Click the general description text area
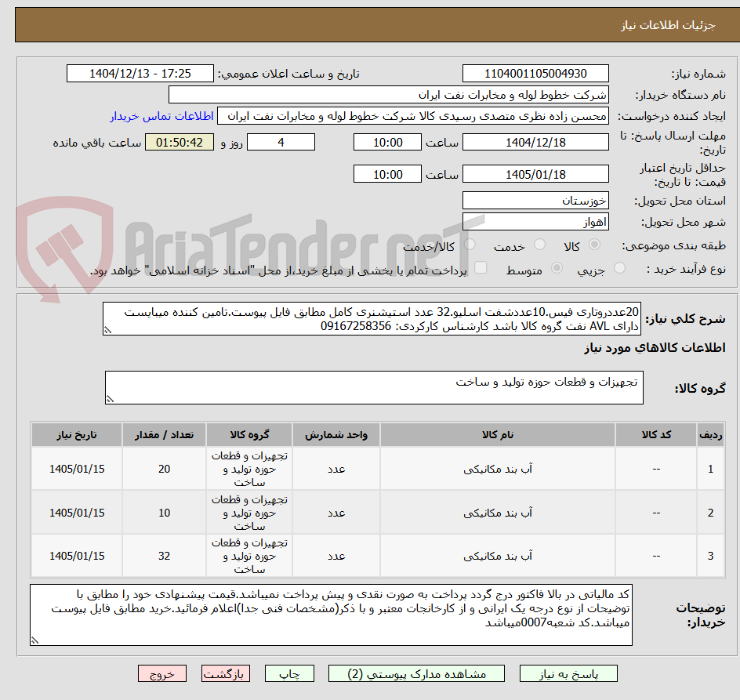Viewport: 740px width, 700px height. pos(372,319)
